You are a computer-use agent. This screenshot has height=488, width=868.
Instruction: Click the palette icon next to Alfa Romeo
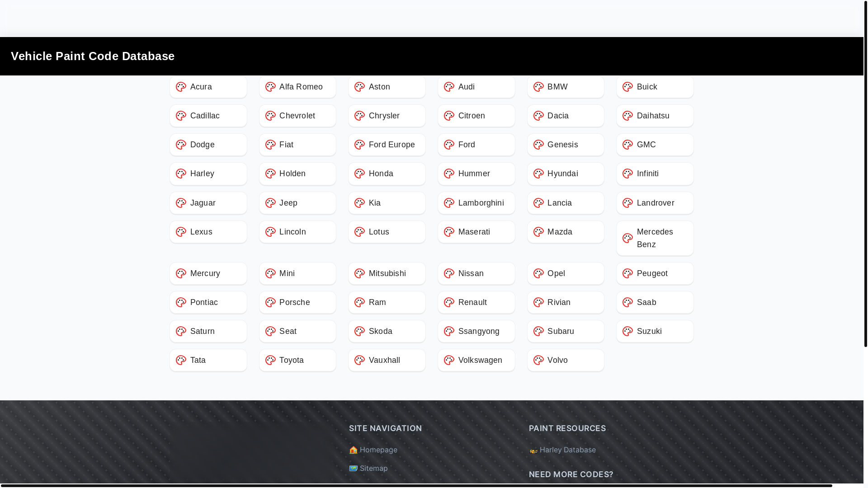click(270, 87)
